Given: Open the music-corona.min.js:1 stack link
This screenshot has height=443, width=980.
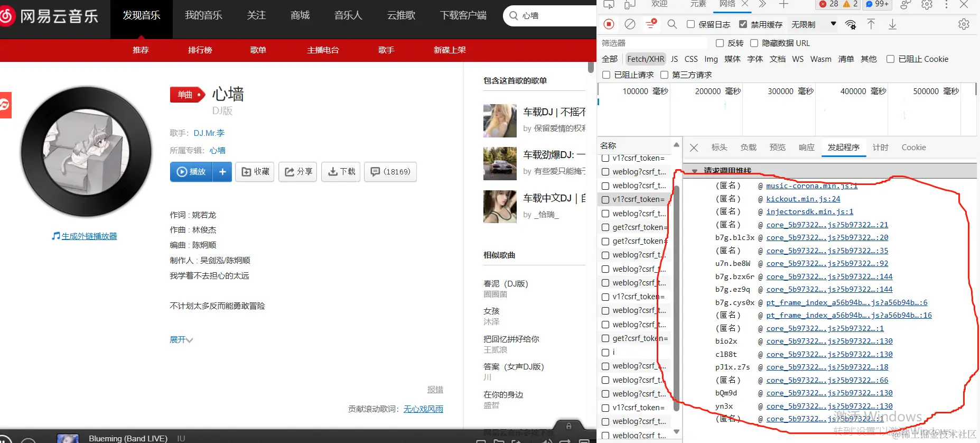Looking at the screenshot, I should coord(812,186).
